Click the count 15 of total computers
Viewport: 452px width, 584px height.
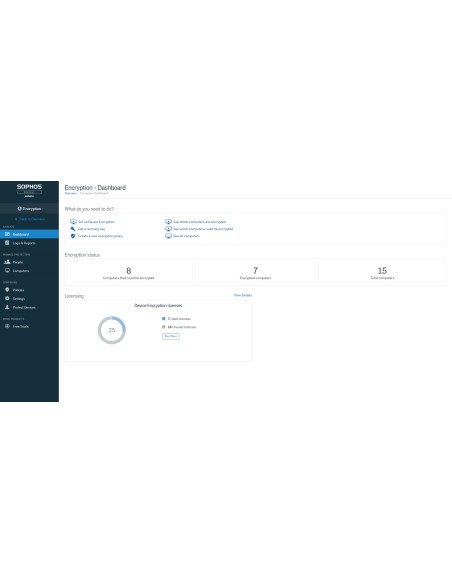tap(382, 270)
